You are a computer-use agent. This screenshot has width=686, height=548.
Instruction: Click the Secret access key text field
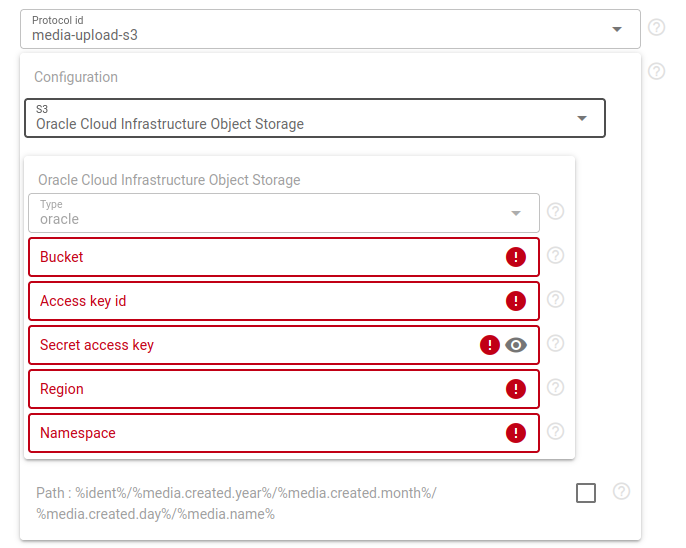point(250,345)
